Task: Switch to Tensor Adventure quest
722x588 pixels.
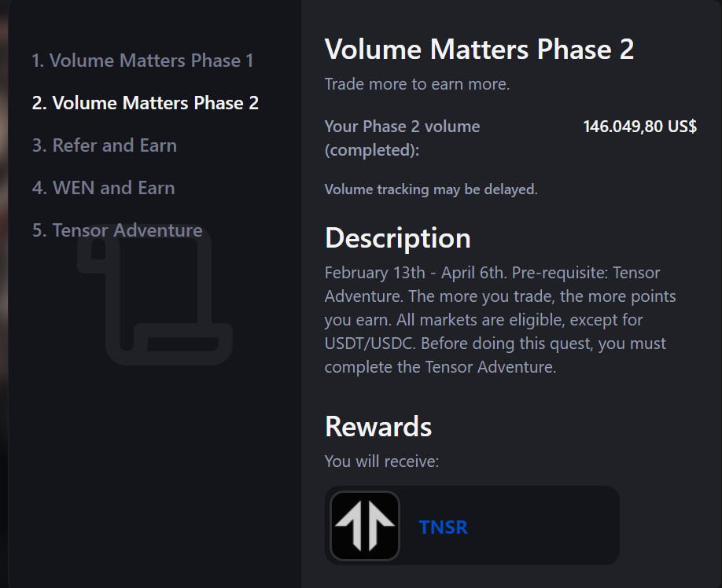Action: point(117,230)
